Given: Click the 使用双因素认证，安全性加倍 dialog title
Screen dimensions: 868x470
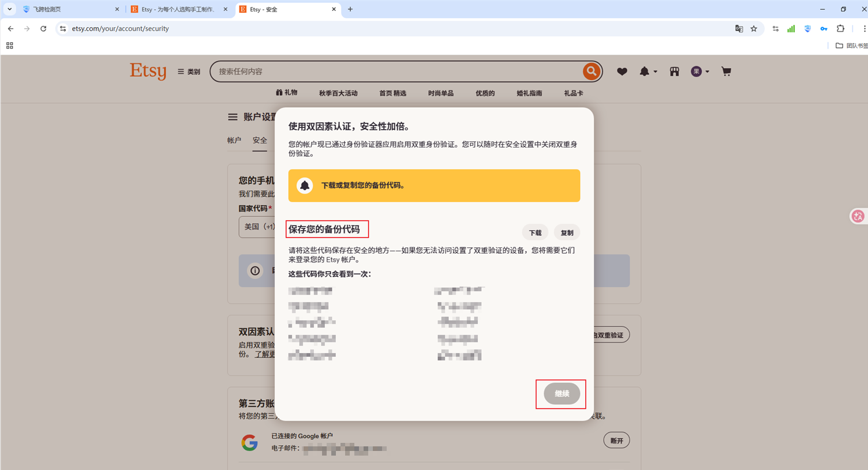Looking at the screenshot, I should click(x=349, y=127).
